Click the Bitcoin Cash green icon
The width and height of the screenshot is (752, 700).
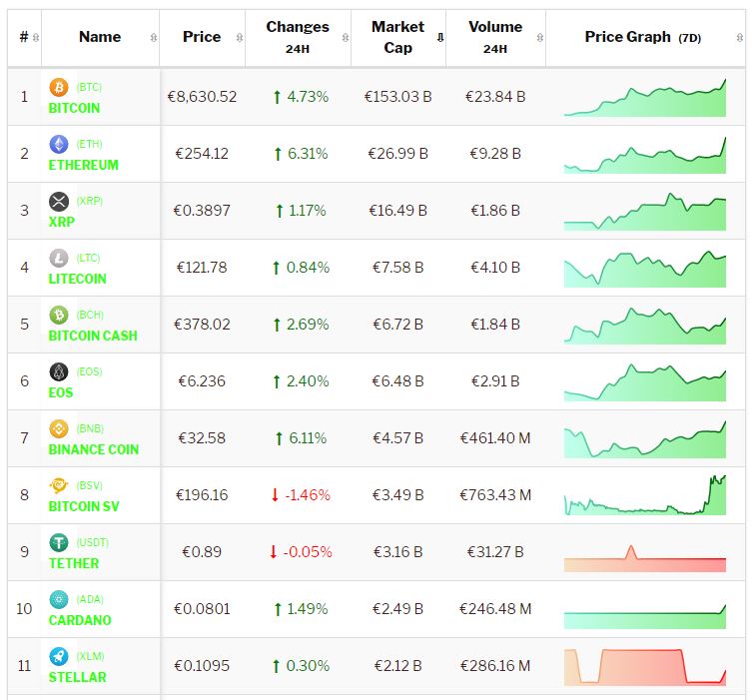59,316
